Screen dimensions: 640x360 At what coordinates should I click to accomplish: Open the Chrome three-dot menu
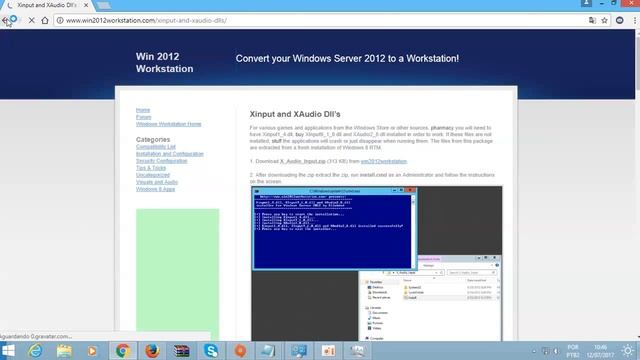(x=635, y=20)
